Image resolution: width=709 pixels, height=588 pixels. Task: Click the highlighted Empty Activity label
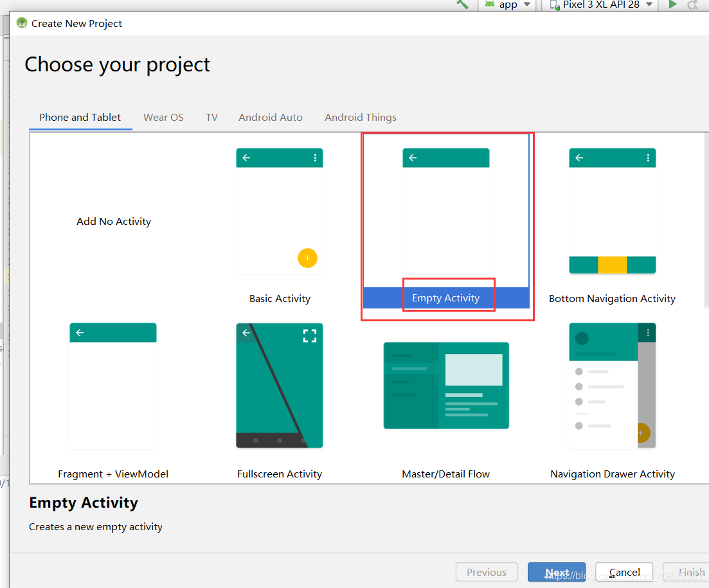[446, 298]
